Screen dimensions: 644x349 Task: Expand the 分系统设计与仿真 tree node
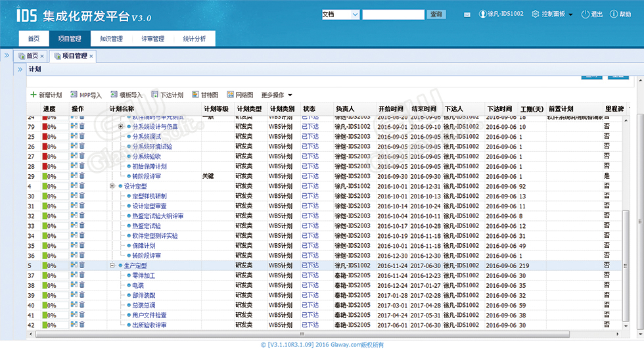[120, 126]
